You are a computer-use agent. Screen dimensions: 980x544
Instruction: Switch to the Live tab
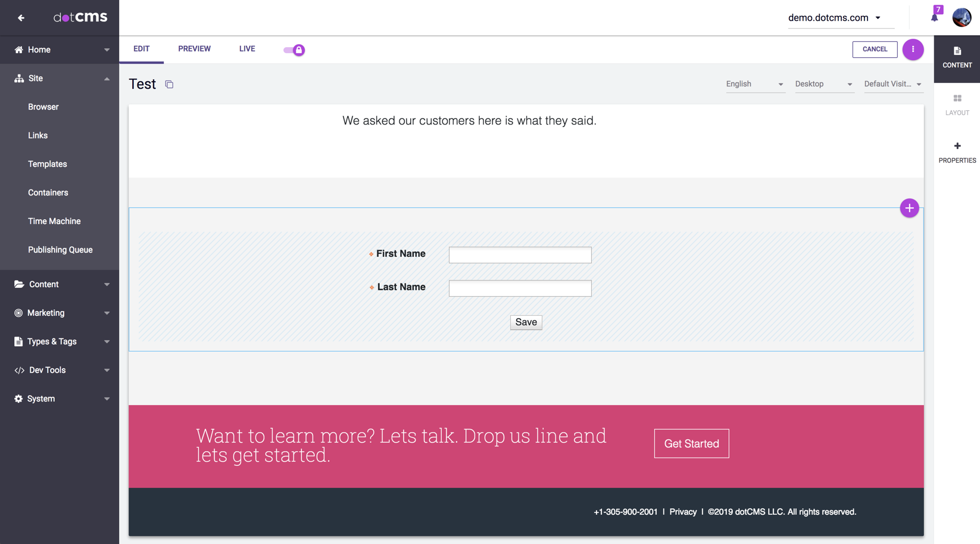coord(247,49)
